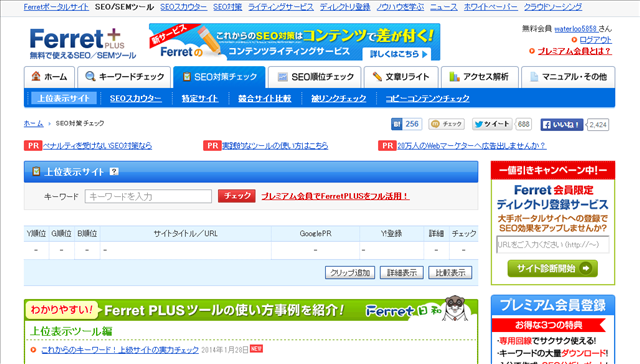
Task: Switch to the SEO順位チェック tab
Action: pyautogui.click(x=315, y=77)
